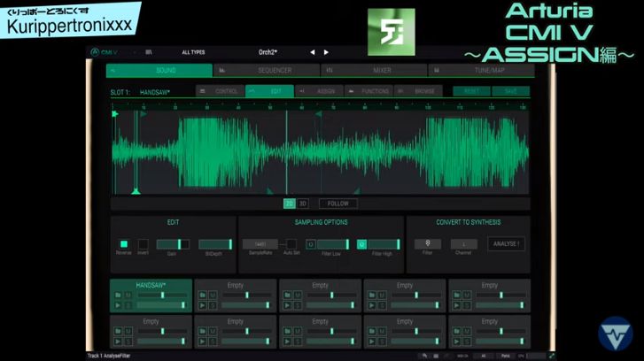Open the Filter selector in Convert to Synthesis

pyautogui.click(x=428, y=243)
